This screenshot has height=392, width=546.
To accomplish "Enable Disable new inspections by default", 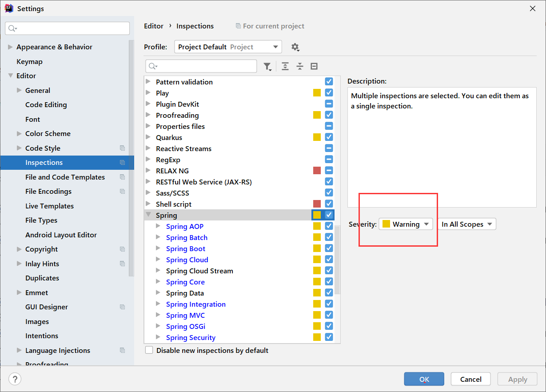I will tap(149, 350).
